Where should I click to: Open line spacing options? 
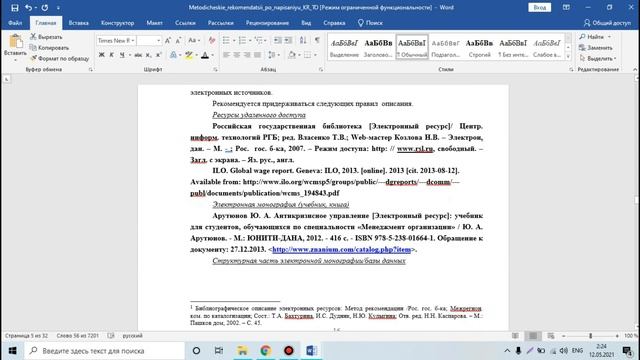click(x=273, y=55)
